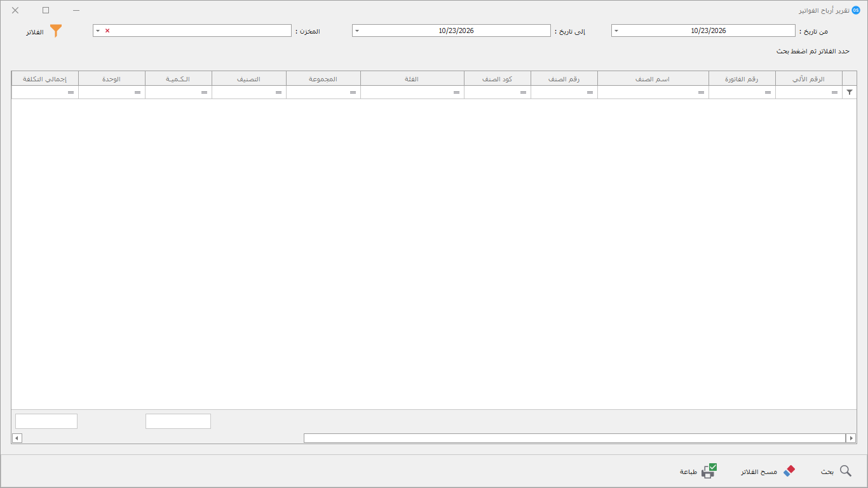This screenshot has width=868, height=488.
Task: Open the filter operator icon under رقم الصنف
Action: point(590,93)
